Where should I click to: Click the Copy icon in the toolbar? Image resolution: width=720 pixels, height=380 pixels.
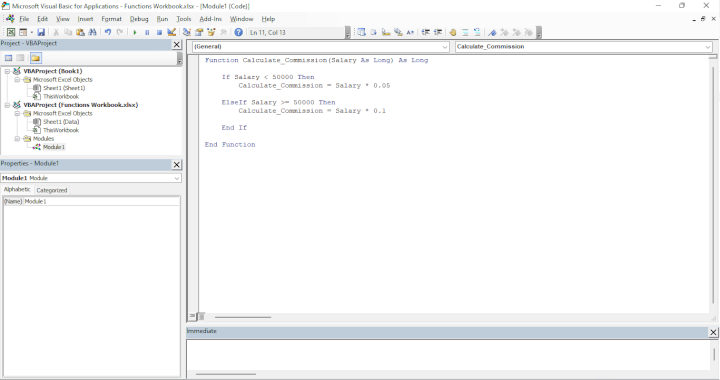tap(68, 32)
